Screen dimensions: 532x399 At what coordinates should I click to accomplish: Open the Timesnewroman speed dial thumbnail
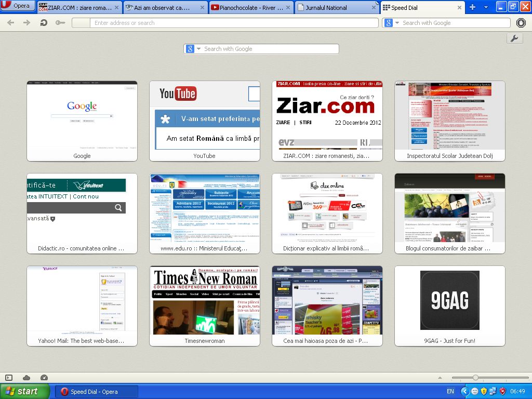[x=205, y=306]
